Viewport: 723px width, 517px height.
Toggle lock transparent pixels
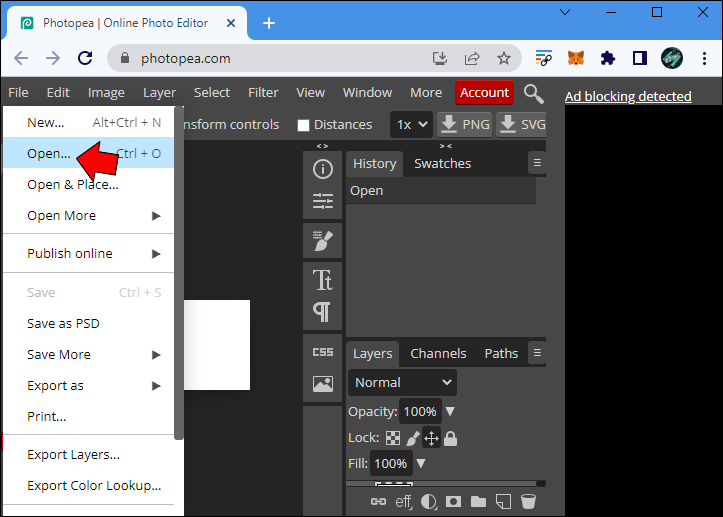tap(393, 438)
